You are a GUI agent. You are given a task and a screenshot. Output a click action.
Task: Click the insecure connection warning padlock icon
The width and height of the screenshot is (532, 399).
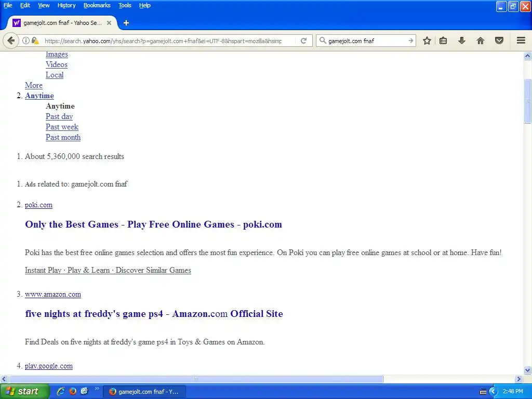coord(35,41)
